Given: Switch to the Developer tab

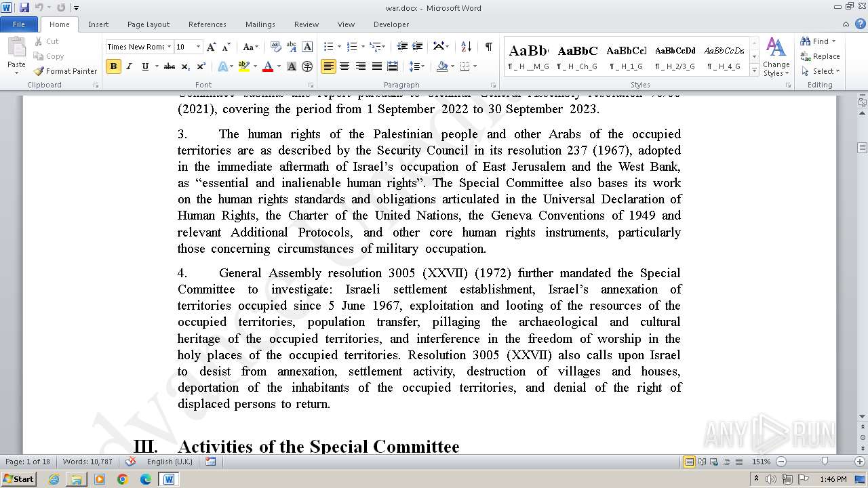Looking at the screenshot, I should [391, 24].
